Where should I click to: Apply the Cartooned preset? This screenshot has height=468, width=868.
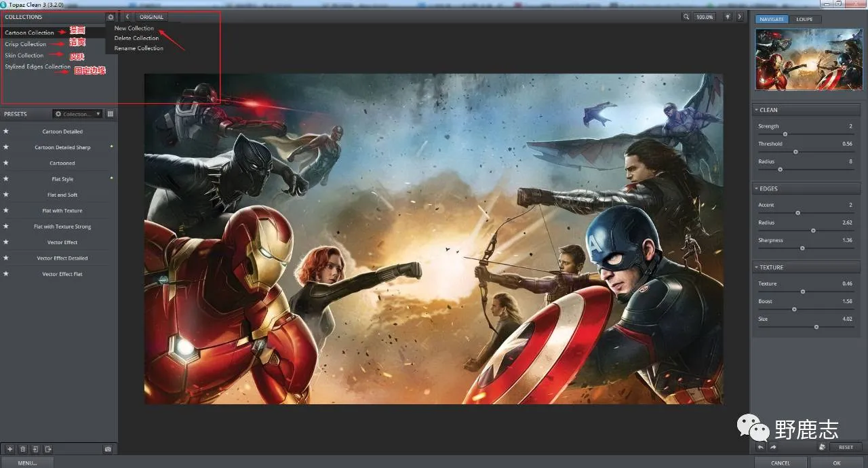(x=62, y=163)
